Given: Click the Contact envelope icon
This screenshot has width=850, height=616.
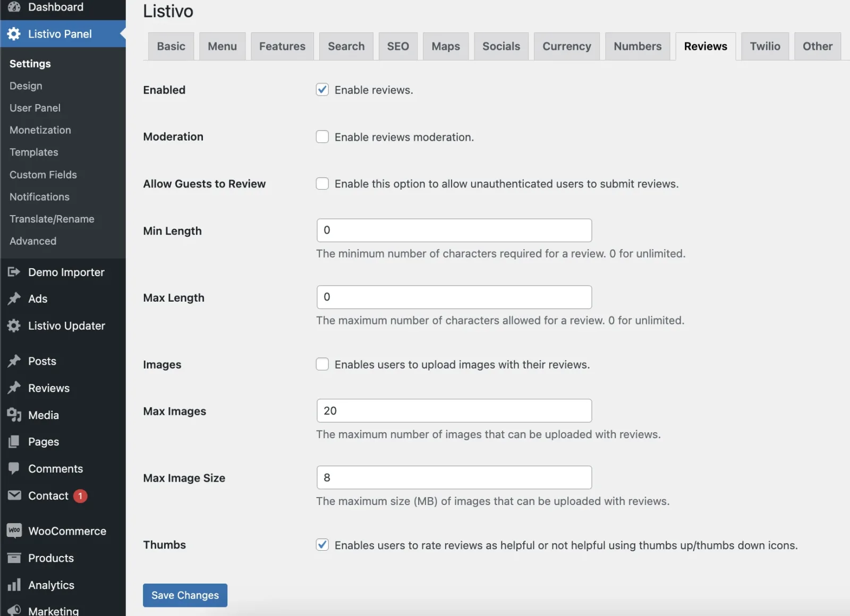Looking at the screenshot, I should tap(14, 495).
